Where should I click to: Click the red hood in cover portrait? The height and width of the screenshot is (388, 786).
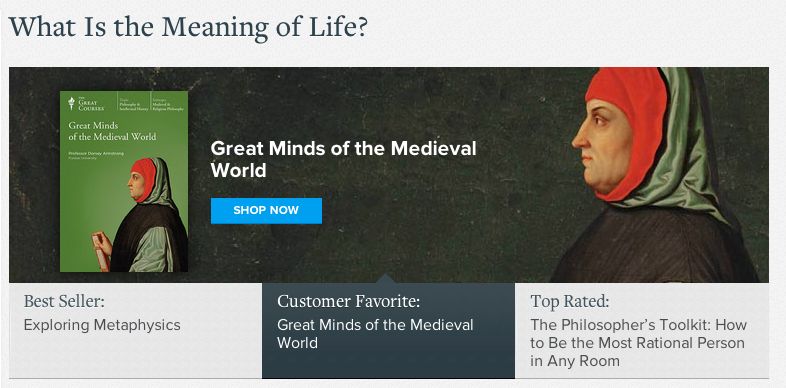tap(144, 179)
